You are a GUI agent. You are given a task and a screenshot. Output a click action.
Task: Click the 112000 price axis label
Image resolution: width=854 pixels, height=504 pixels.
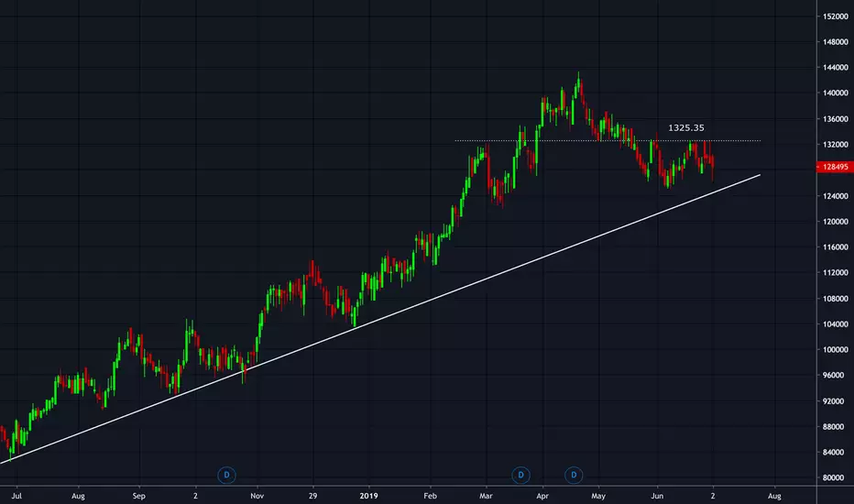point(836,272)
